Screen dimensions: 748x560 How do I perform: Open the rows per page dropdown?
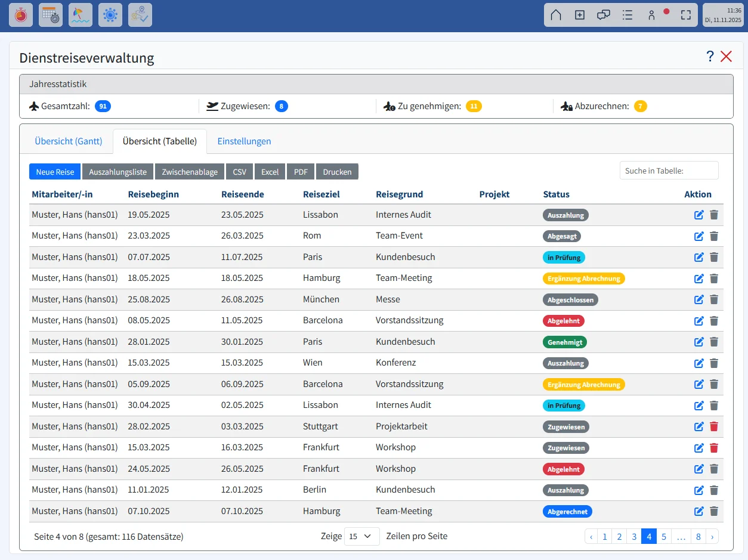pyautogui.click(x=361, y=536)
